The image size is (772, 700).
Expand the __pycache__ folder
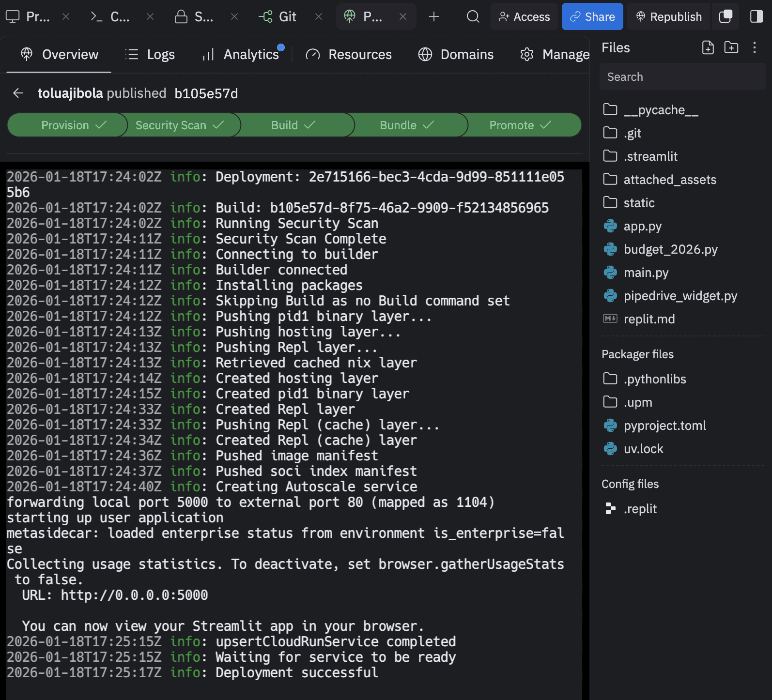pyautogui.click(x=661, y=110)
